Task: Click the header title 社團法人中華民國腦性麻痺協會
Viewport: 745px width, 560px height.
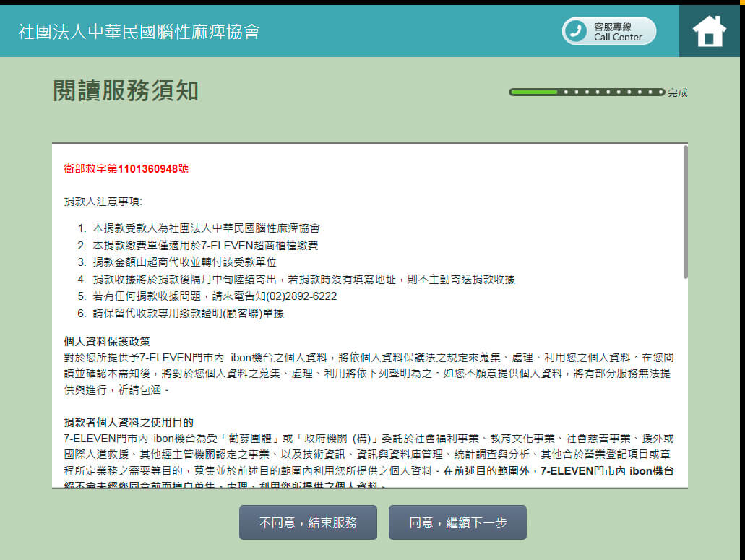Action: [139, 32]
